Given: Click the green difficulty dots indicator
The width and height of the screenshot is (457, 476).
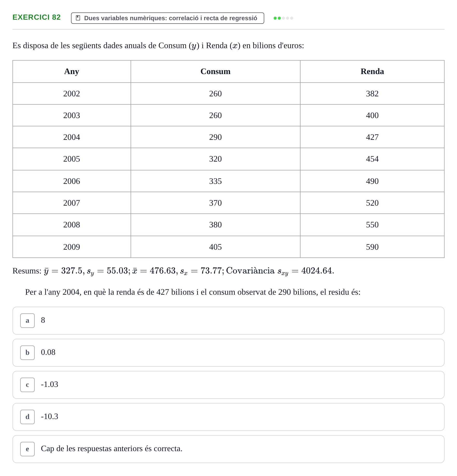Looking at the screenshot, I should (283, 18).
